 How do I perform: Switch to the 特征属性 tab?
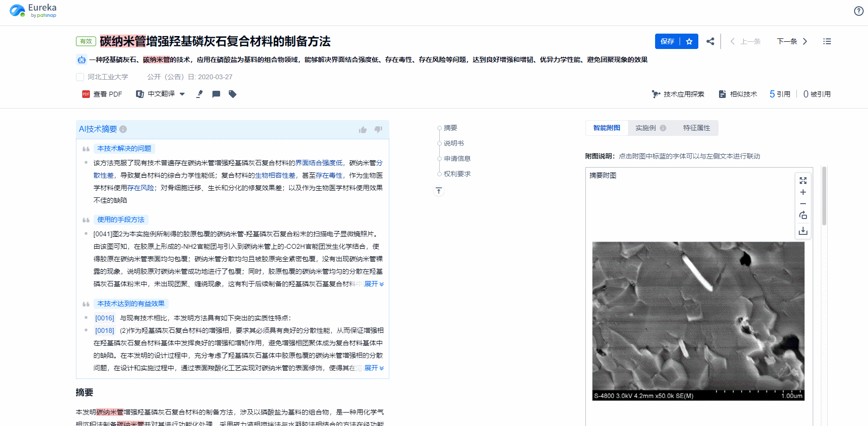(x=696, y=128)
